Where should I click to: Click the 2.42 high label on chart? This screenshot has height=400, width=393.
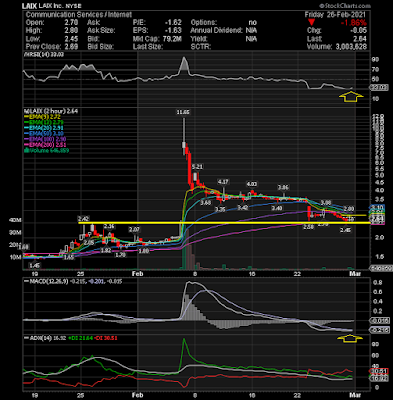pos(83,219)
